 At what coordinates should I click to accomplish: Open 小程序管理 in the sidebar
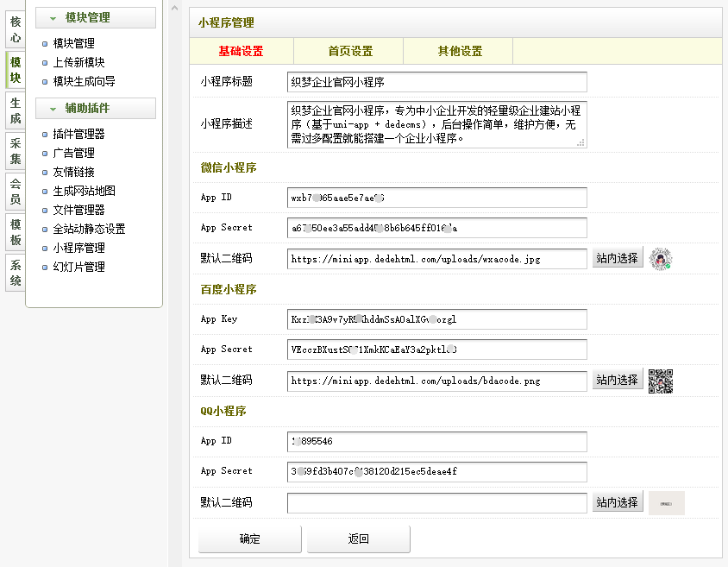[x=78, y=248]
